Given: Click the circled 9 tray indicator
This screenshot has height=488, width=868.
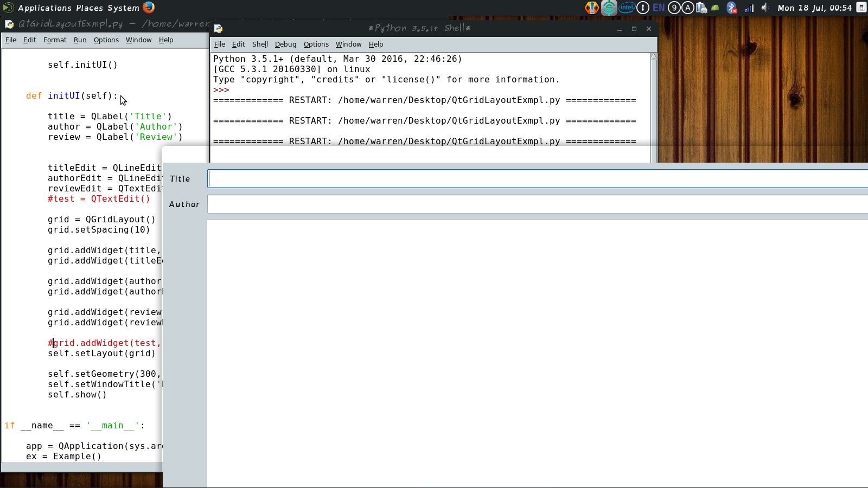Looking at the screenshot, I should coord(674,8).
